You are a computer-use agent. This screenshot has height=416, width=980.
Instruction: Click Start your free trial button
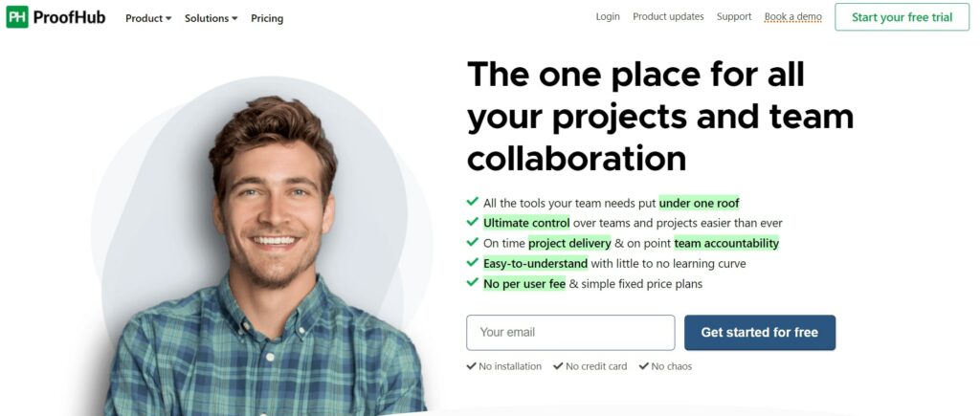click(902, 17)
